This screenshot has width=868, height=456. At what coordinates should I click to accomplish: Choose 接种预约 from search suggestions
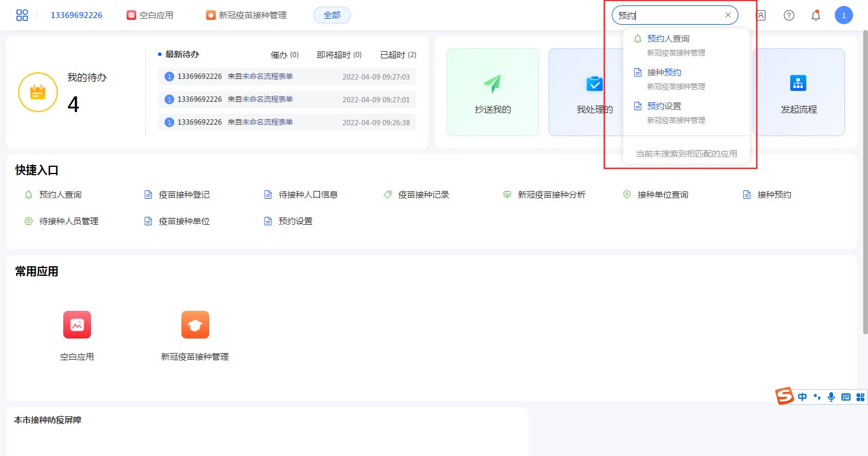(x=664, y=72)
